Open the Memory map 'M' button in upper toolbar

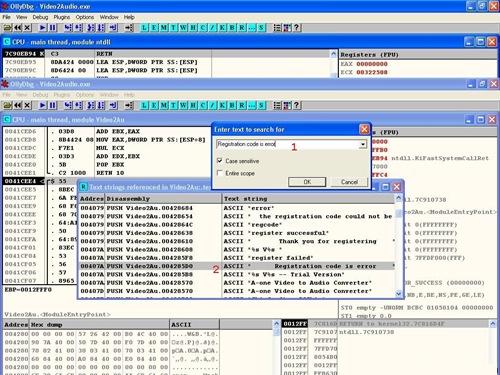click(164, 28)
